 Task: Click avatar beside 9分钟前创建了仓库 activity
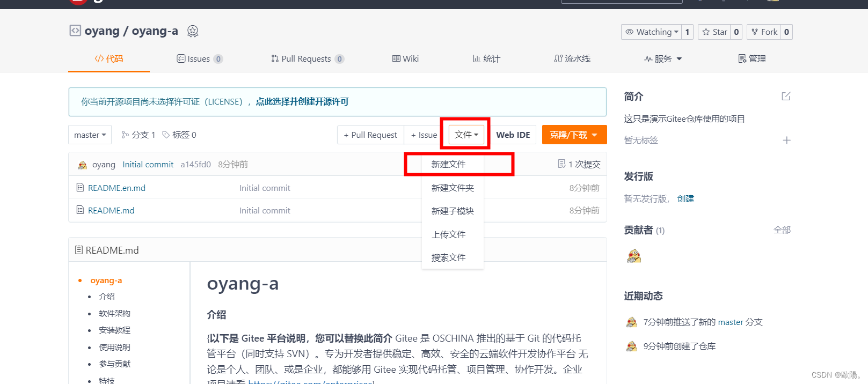632,346
